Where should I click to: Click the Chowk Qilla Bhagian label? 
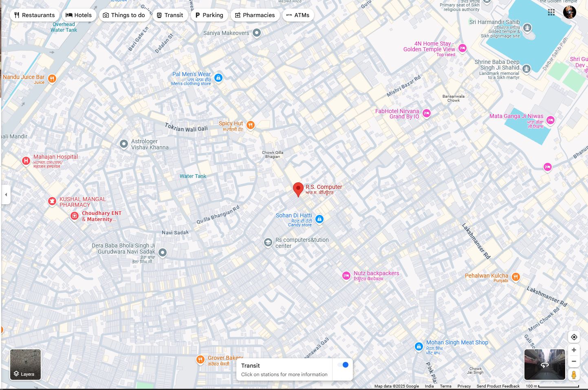[273, 155]
